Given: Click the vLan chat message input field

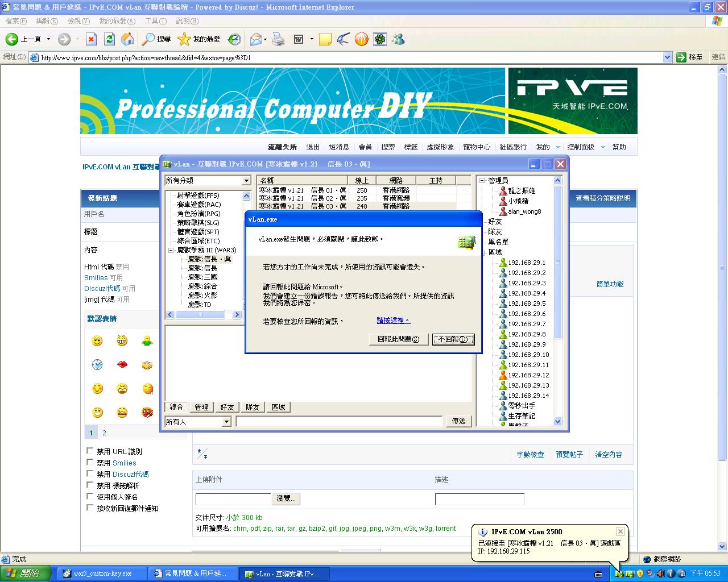Looking at the screenshot, I should [339, 421].
